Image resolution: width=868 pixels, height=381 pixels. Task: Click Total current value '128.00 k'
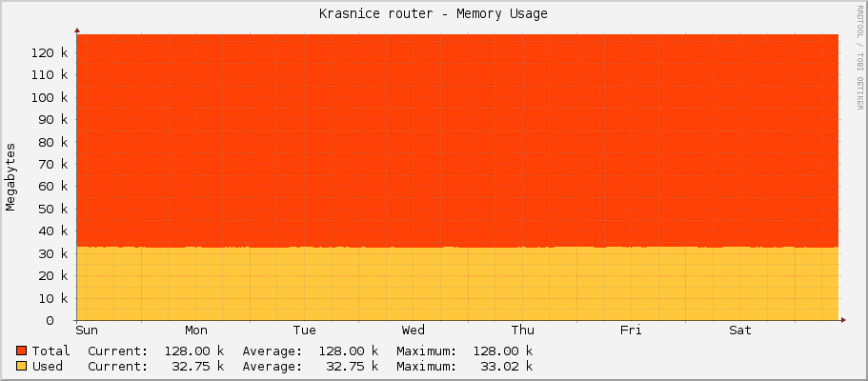pos(194,351)
